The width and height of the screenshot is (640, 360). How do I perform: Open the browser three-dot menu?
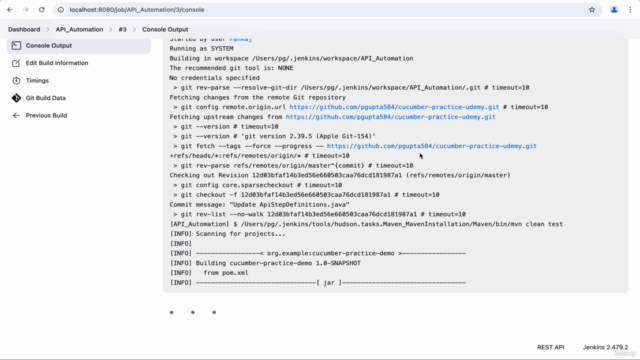[x=630, y=10]
